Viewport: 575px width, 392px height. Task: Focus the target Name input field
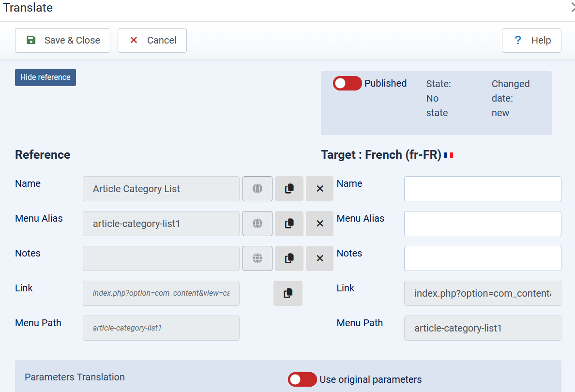482,189
